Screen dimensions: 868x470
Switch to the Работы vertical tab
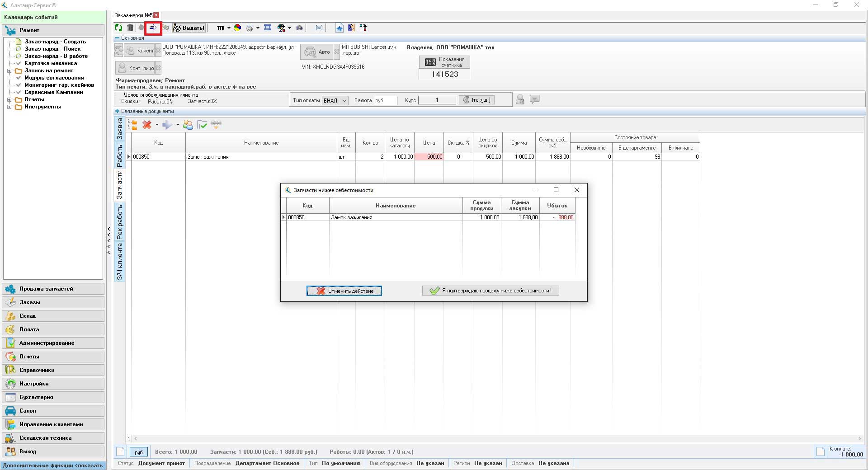click(x=119, y=155)
